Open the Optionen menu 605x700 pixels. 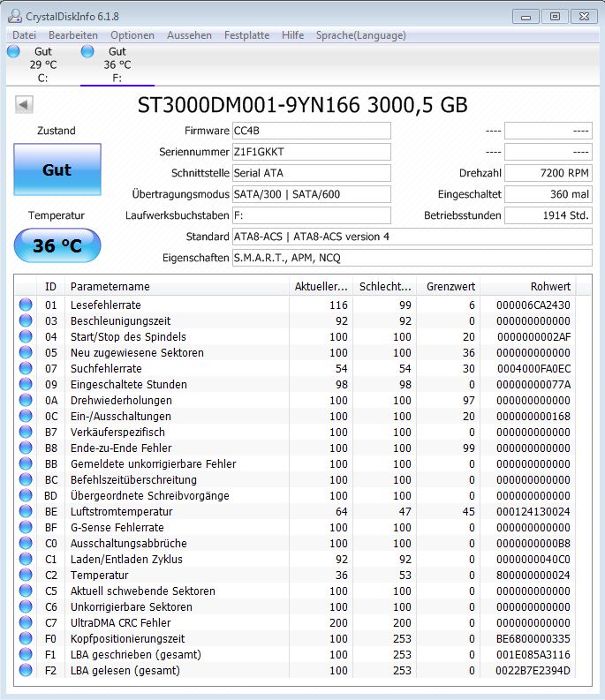(132, 35)
